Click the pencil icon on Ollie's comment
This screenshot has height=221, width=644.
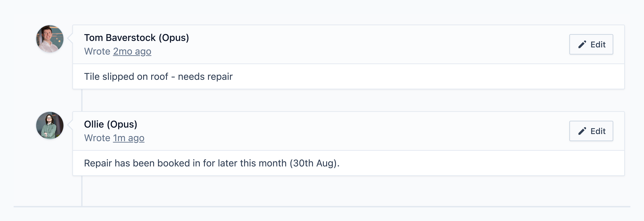point(582,131)
